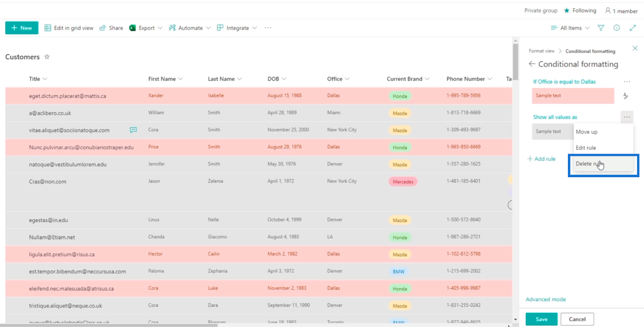Select Edit rule from the menu
644x327 pixels.
(603, 148)
